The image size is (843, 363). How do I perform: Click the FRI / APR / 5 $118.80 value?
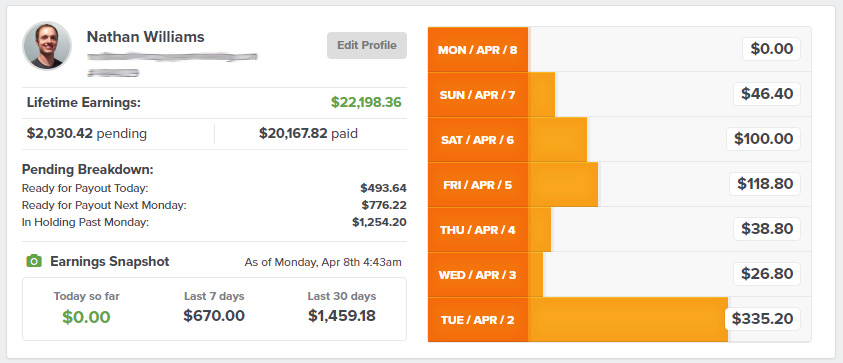765,184
